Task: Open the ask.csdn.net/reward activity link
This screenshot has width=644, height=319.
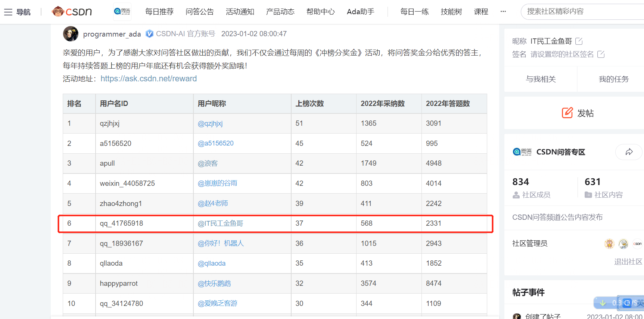Action: (x=149, y=79)
